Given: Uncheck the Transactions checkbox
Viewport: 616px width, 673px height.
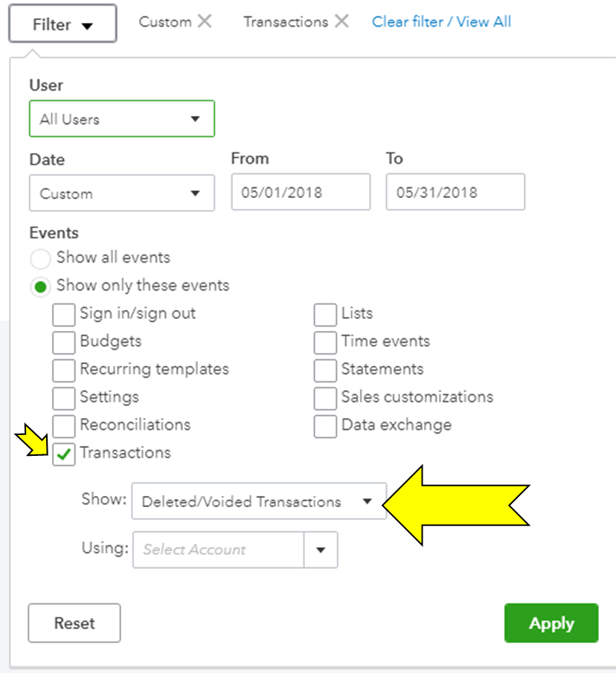Looking at the screenshot, I should pyautogui.click(x=64, y=454).
